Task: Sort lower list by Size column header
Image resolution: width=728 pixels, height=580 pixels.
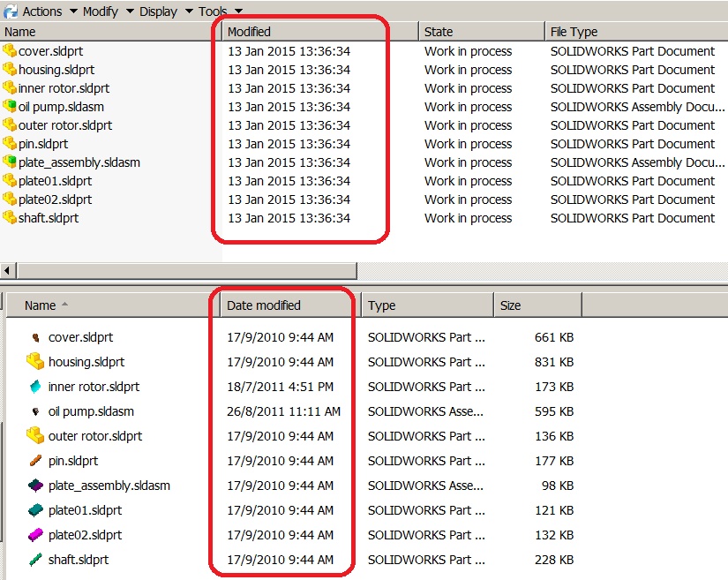Action: (537, 305)
